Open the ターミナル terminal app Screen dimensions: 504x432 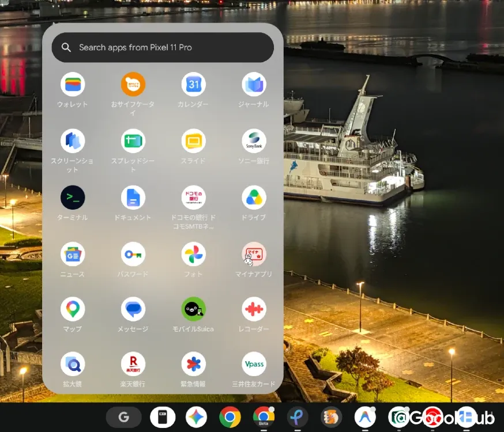[73, 198]
